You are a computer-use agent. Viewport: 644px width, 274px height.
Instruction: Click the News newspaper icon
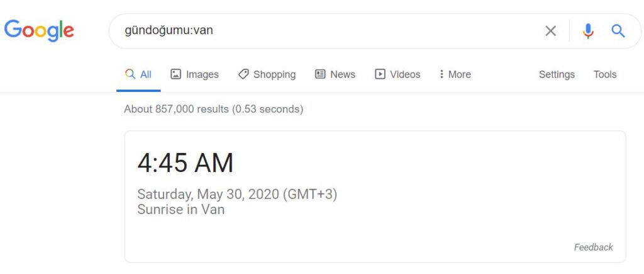tap(320, 74)
